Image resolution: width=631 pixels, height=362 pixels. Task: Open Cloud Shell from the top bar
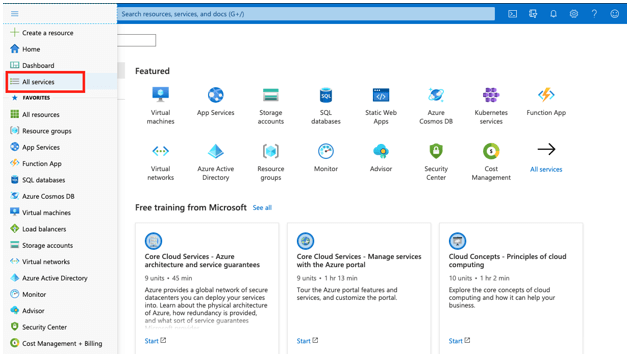coord(512,14)
